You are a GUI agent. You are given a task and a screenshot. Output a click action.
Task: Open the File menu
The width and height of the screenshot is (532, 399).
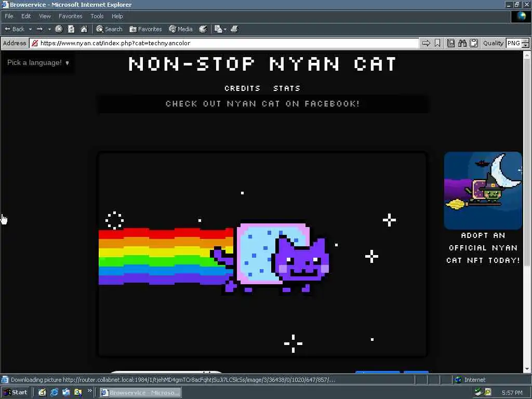tap(9, 16)
